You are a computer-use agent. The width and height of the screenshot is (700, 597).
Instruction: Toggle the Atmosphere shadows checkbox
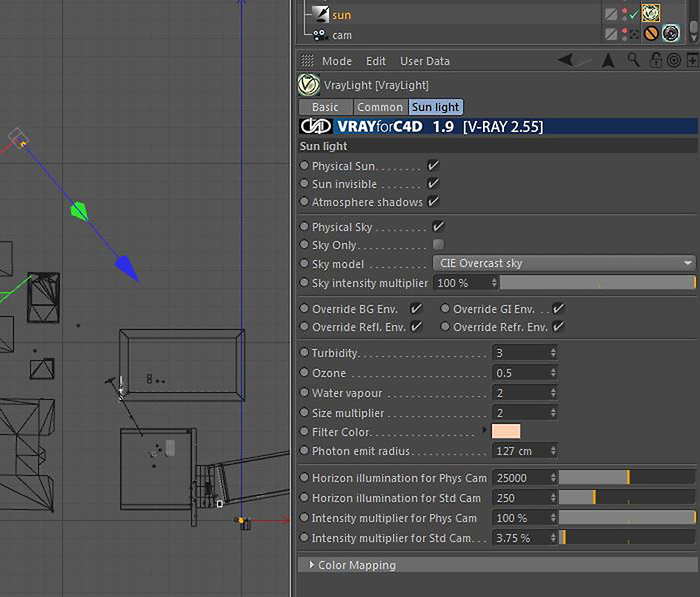pyautogui.click(x=433, y=201)
